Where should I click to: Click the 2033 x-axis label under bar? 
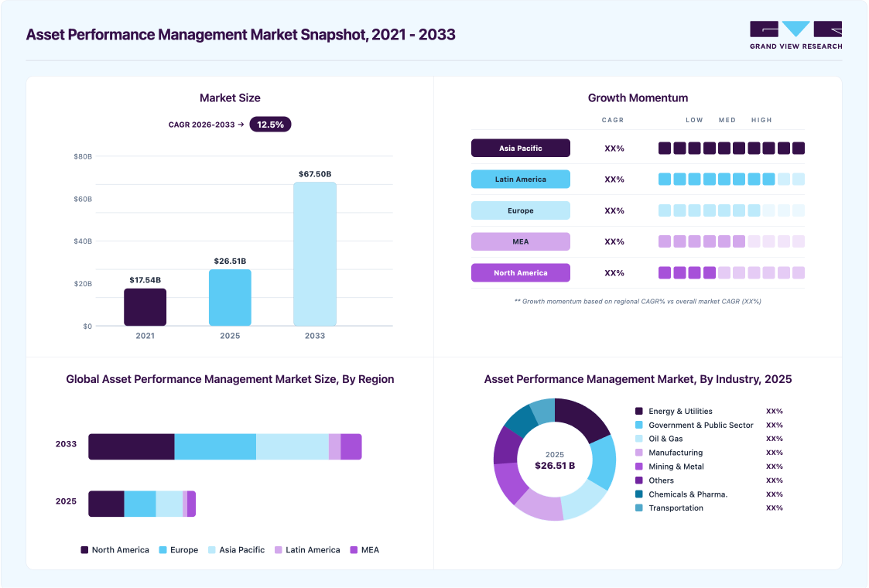click(x=315, y=336)
